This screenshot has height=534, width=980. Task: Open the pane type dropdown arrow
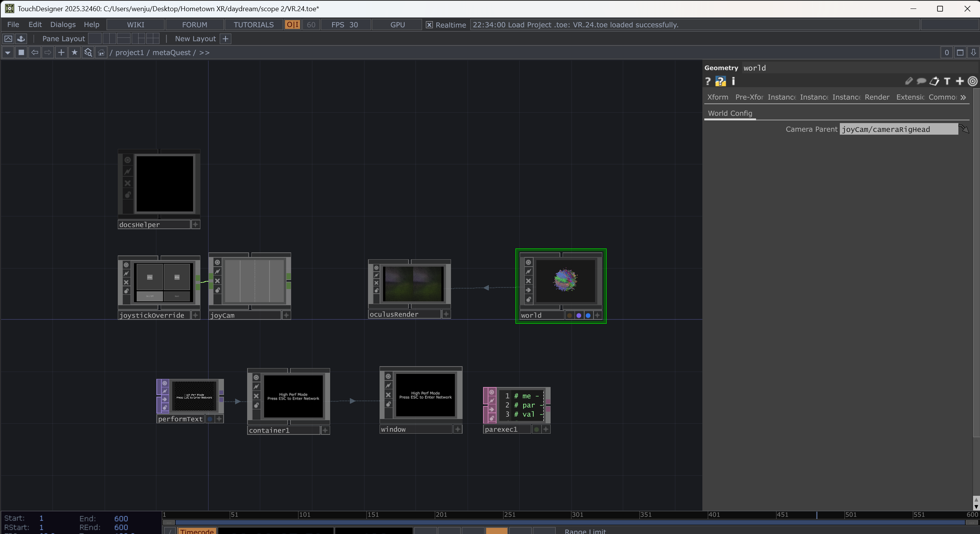[x=8, y=52]
